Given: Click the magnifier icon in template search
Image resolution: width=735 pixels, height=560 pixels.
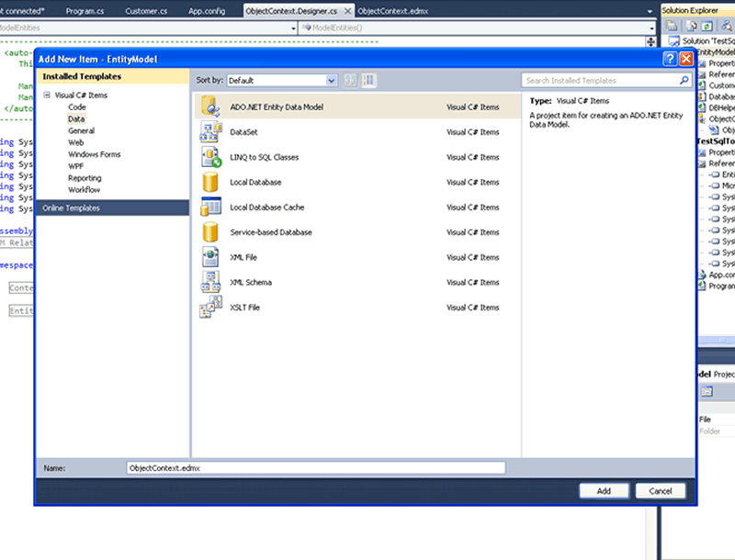Looking at the screenshot, I should tap(684, 81).
